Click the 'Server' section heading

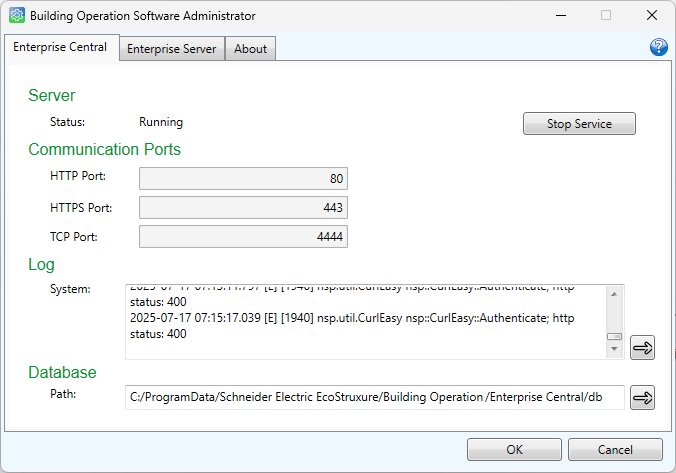coord(51,95)
